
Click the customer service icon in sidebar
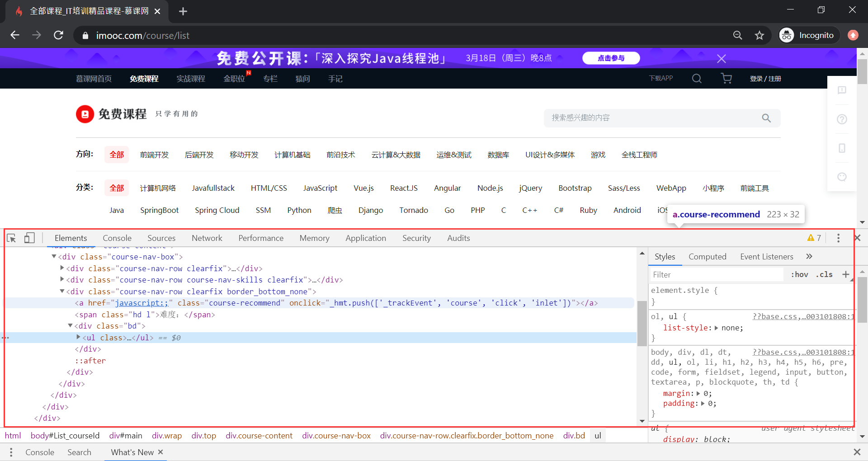[842, 177]
